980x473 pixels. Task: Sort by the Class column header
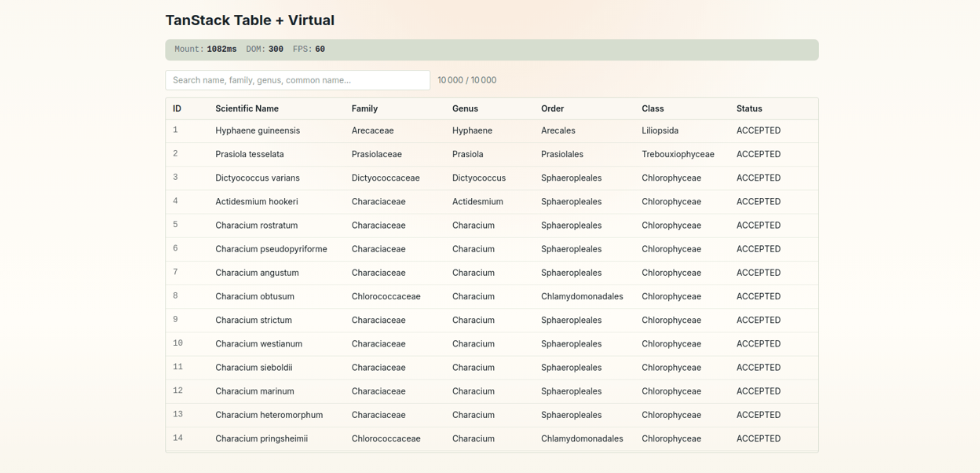(x=653, y=108)
